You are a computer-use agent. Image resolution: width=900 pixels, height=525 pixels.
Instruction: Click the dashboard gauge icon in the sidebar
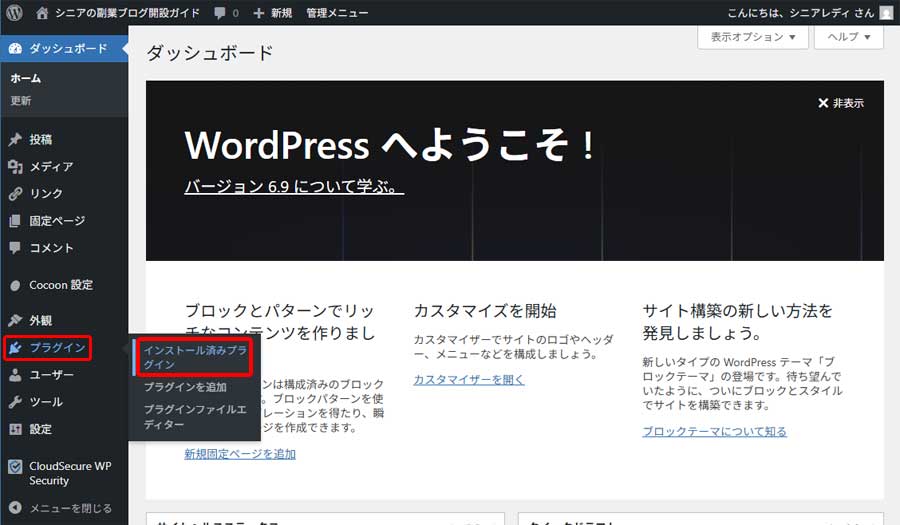[x=15, y=49]
